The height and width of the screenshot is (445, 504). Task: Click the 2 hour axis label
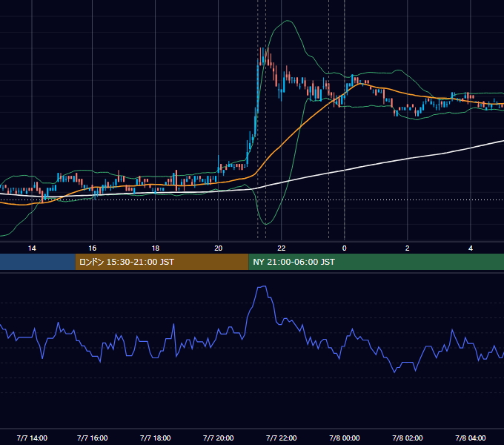[407, 248]
